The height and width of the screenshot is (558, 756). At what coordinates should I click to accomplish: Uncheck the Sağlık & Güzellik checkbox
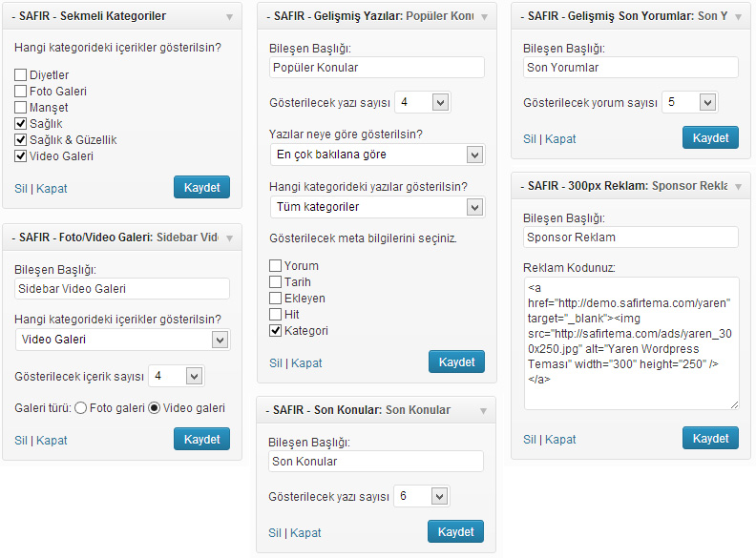(x=21, y=140)
